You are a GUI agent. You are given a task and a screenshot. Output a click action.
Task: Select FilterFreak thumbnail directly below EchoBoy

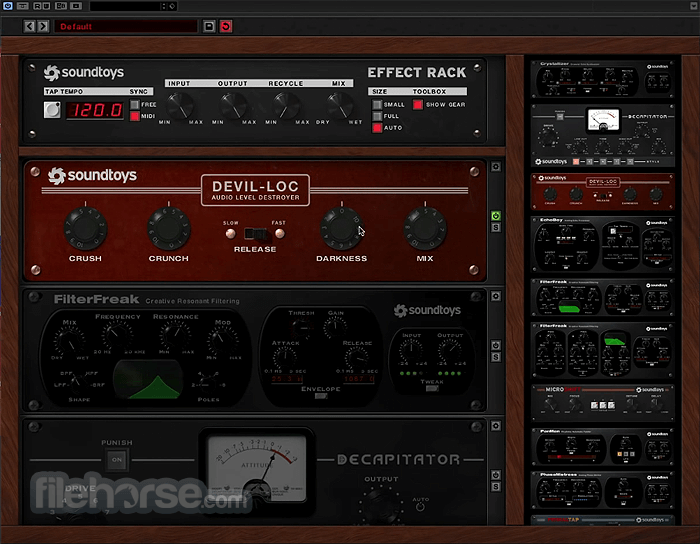click(603, 297)
